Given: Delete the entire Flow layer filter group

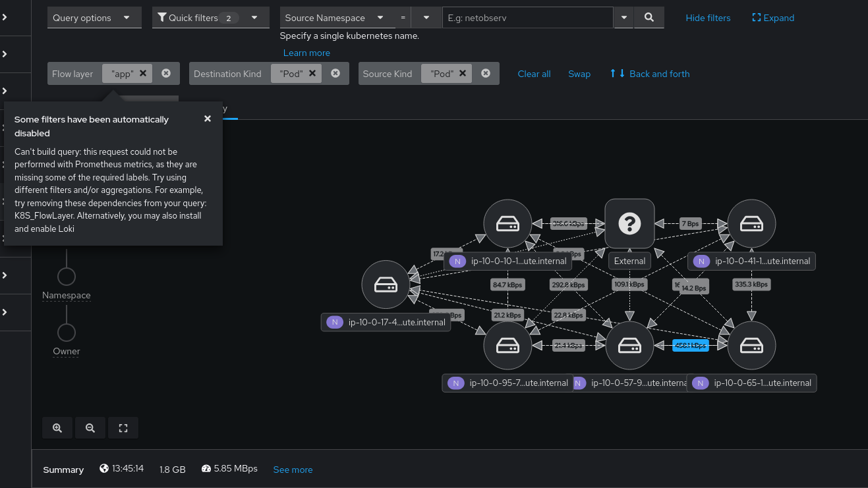Looking at the screenshot, I should click(x=166, y=74).
